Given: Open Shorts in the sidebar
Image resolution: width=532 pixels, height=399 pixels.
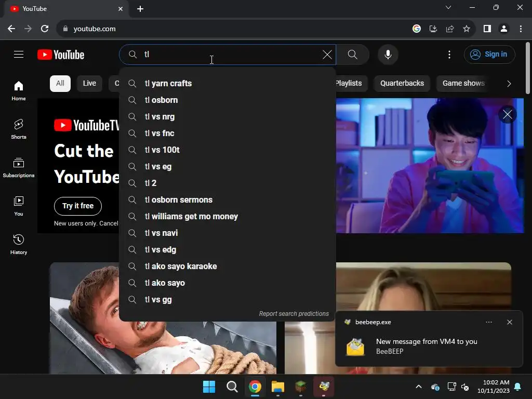Looking at the screenshot, I should [x=19, y=129].
